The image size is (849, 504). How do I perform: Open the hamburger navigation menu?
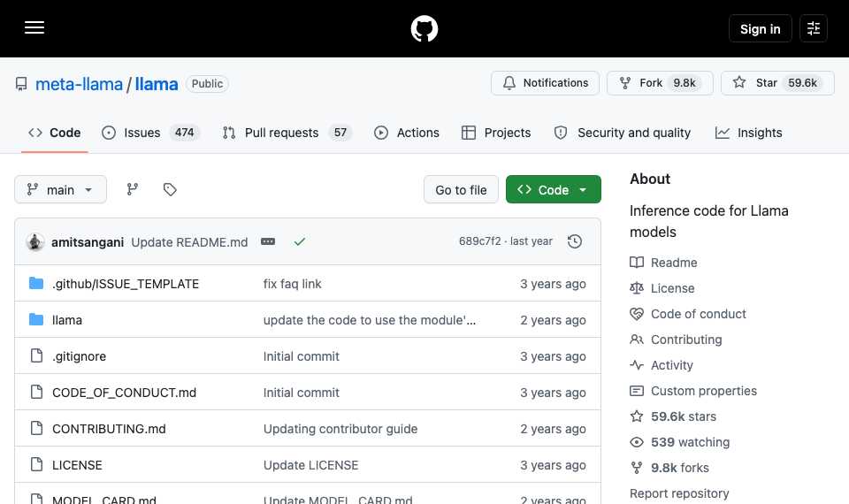pyautogui.click(x=34, y=27)
